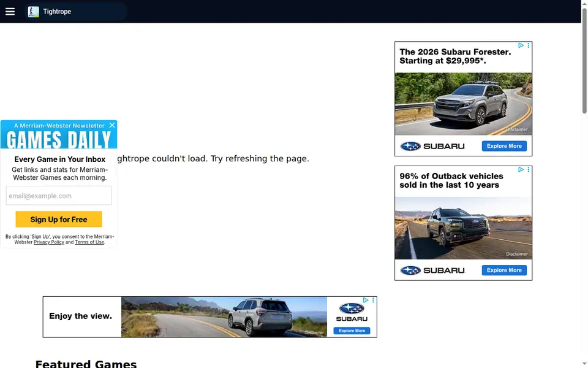Click 'The 2026 Subaru Forester' ad headline

coord(455,56)
